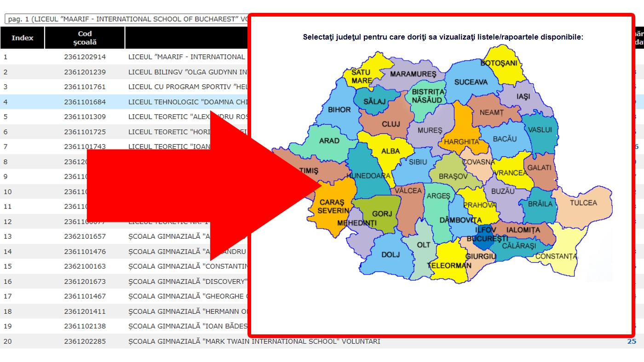Select Olt county on the map
The height and width of the screenshot is (362, 644).
[x=424, y=245]
